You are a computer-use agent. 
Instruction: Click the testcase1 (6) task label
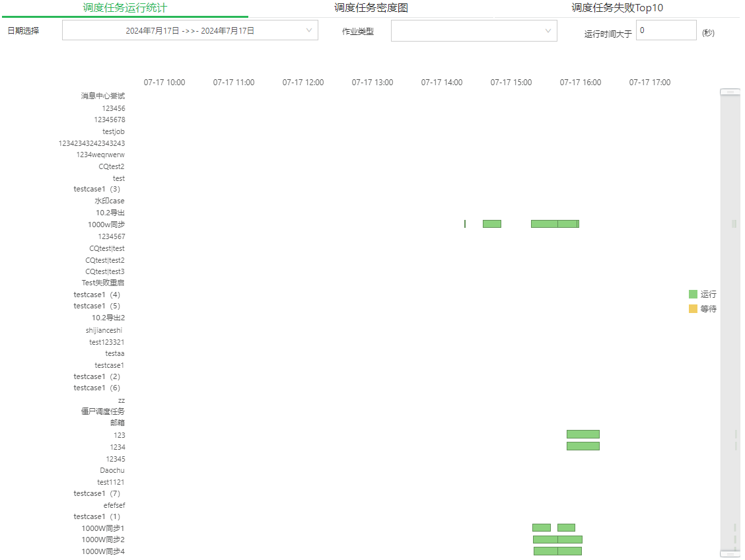tap(97, 388)
